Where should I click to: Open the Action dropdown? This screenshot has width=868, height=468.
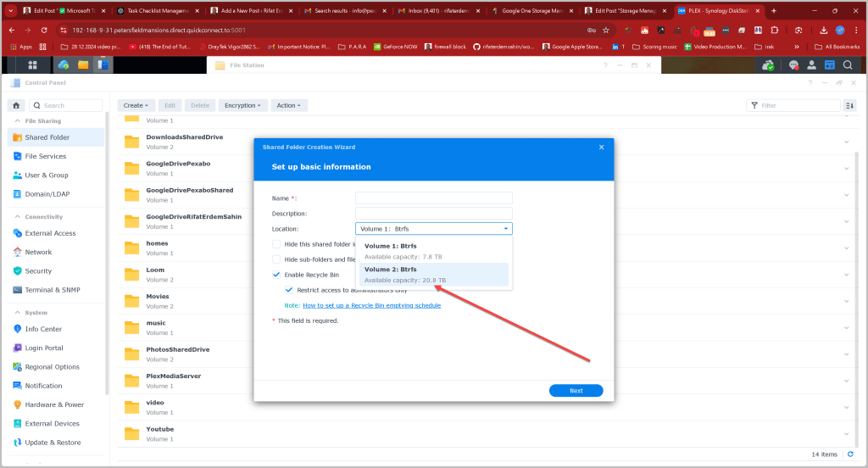pos(288,105)
